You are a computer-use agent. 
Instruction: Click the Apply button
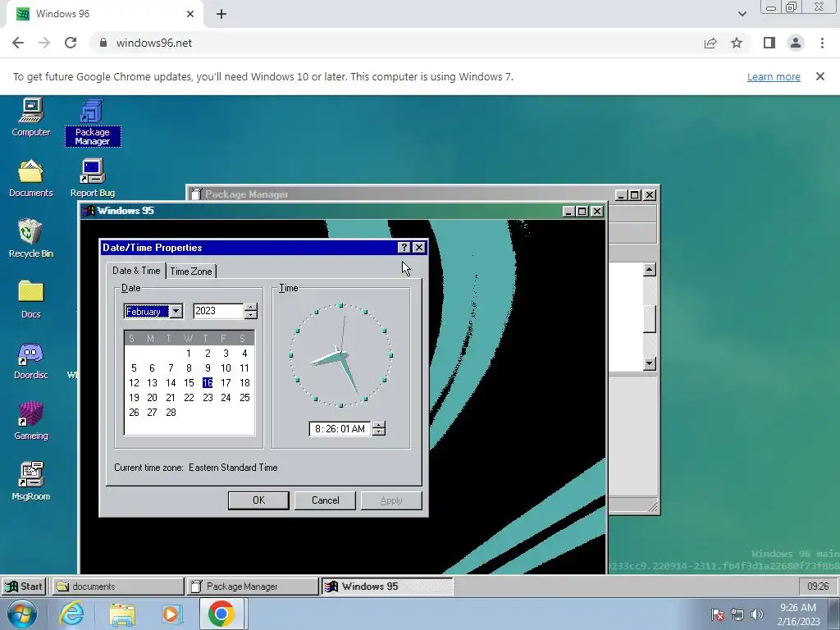pyautogui.click(x=391, y=500)
